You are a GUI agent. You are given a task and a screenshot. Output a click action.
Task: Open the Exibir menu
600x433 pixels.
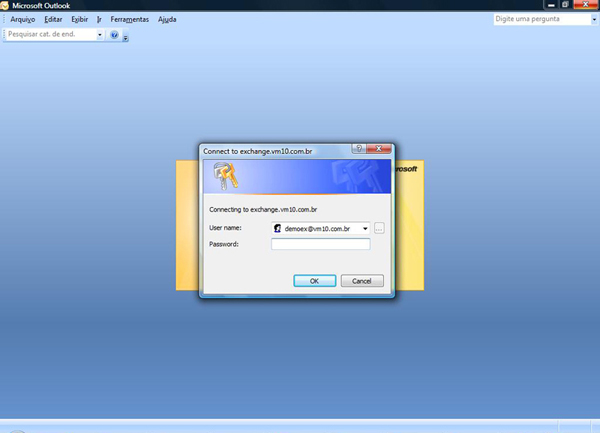(80, 20)
